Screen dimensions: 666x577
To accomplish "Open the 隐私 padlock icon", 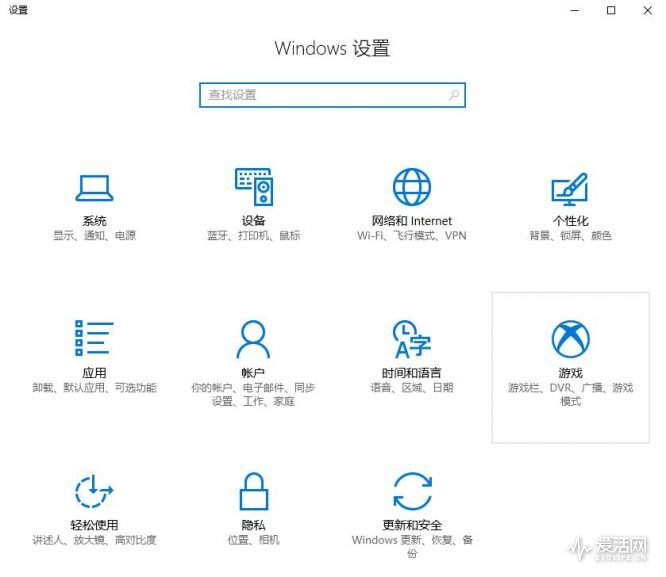I will click(x=254, y=491).
